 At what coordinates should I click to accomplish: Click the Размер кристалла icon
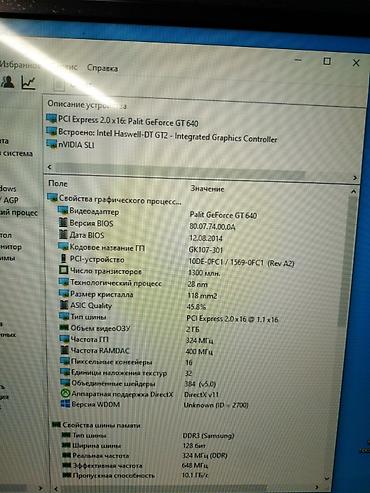tap(64, 293)
